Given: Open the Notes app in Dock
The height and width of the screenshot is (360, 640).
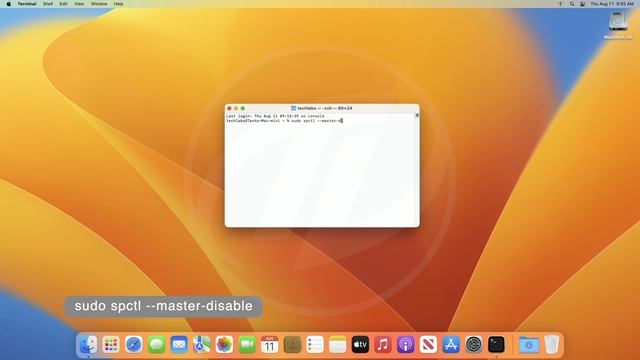Looking at the screenshot, I should point(338,345).
